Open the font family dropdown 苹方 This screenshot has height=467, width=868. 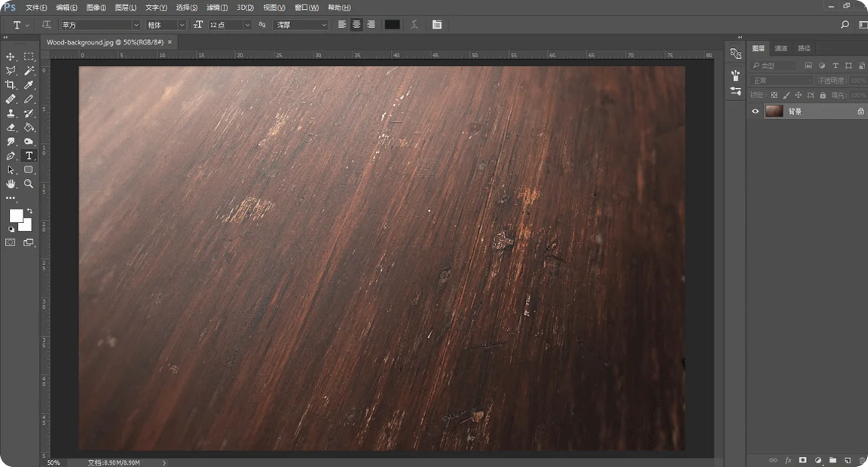click(100, 25)
